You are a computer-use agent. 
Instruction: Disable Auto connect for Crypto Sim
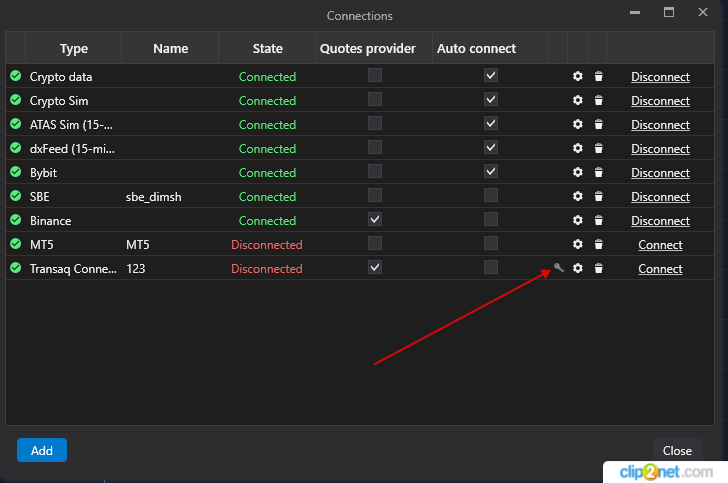(x=491, y=99)
